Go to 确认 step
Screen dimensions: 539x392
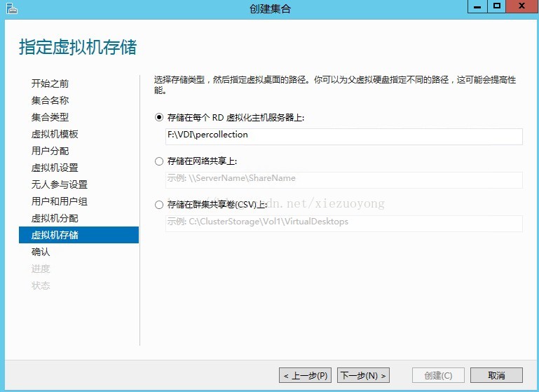[41, 252]
